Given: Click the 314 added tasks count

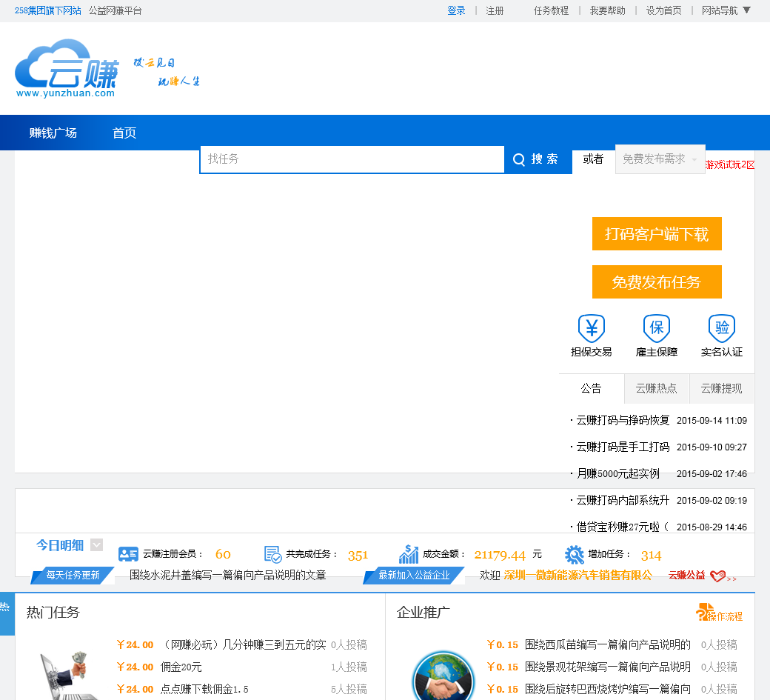Looking at the screenshot, I should pos(651,556).
